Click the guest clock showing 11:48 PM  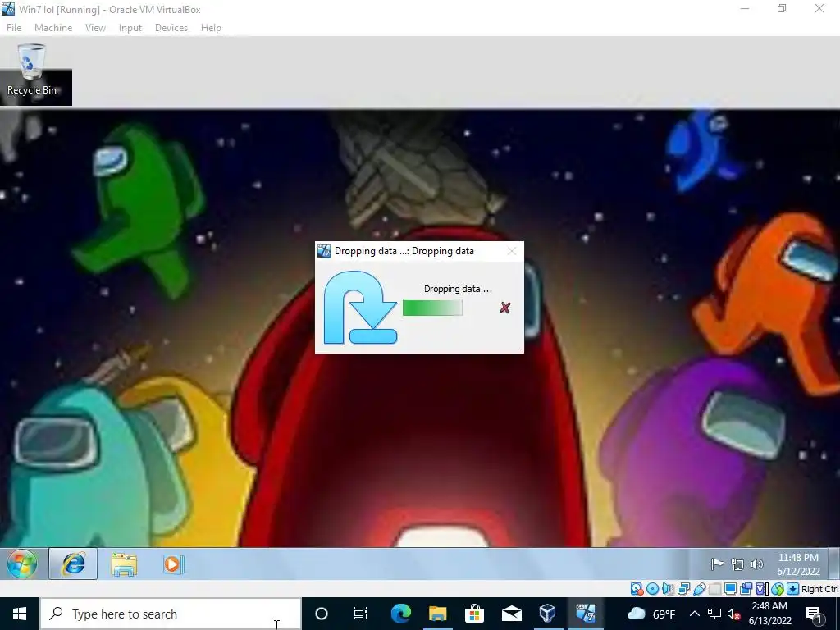coord(797,564)
